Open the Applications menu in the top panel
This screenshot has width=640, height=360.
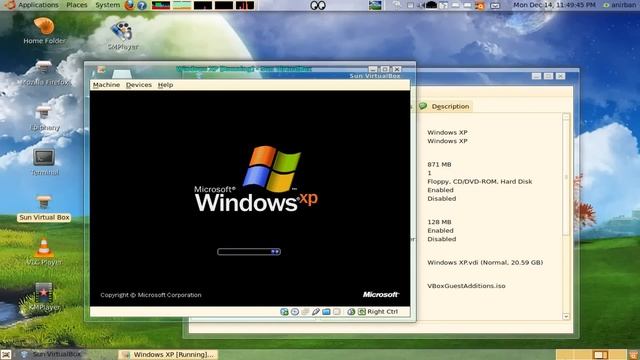(x=38, y=5)
